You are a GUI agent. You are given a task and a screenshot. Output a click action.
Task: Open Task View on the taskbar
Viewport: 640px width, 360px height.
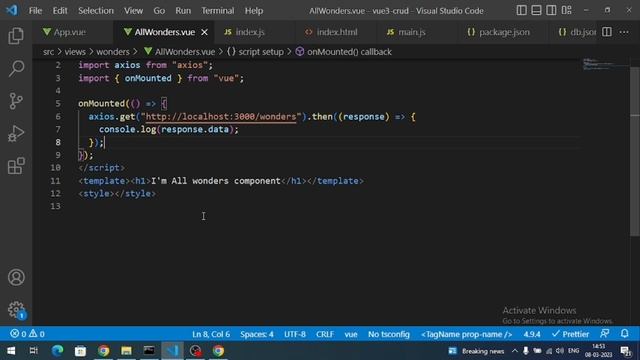[34, 351]
